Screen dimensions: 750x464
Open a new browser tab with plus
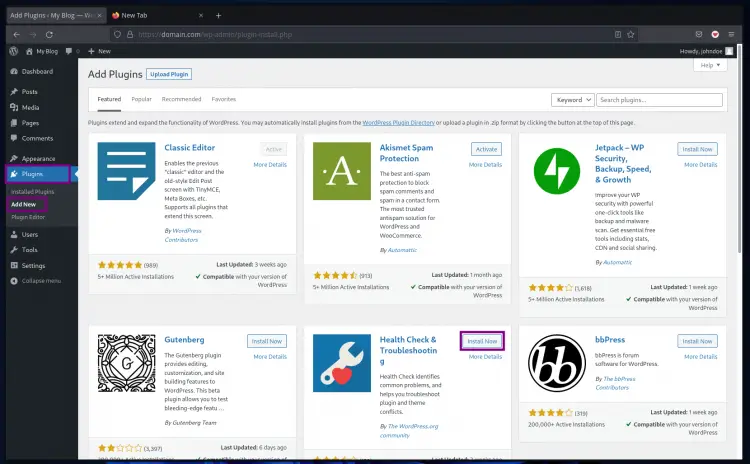click(x=218, y=15)
